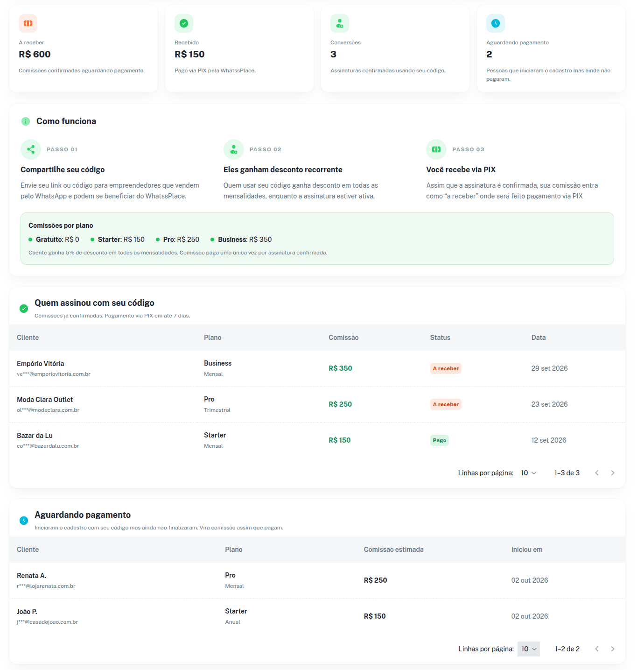Click the info icon beside Como funciona

coord(26,121)
